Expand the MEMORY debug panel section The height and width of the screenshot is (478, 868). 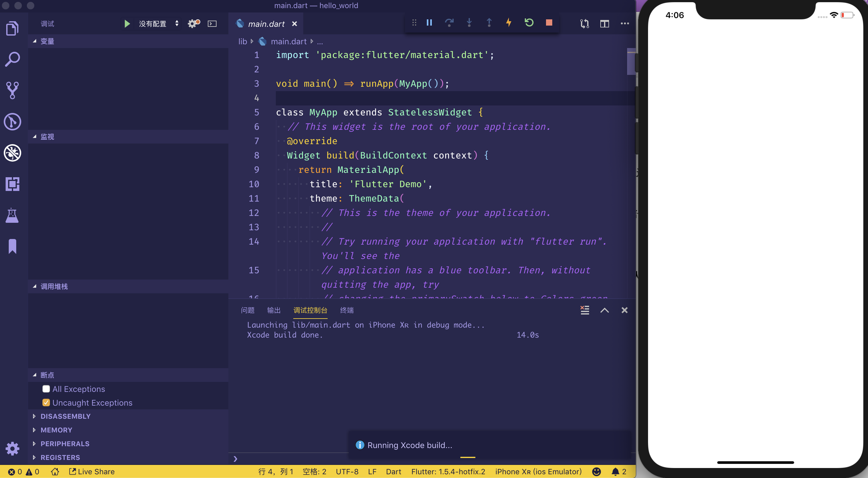click(x=56, y=430)
